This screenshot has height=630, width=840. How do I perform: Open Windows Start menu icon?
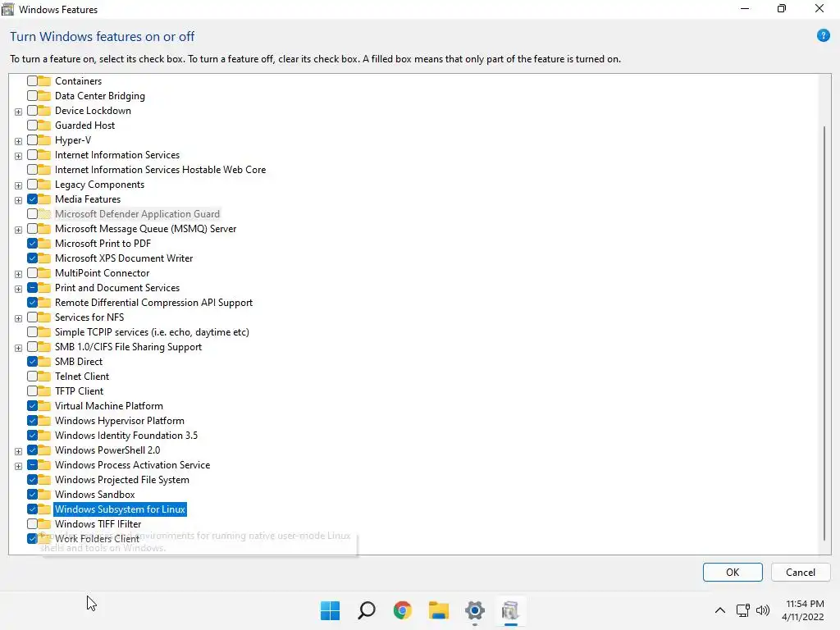(x=330, y=610)
